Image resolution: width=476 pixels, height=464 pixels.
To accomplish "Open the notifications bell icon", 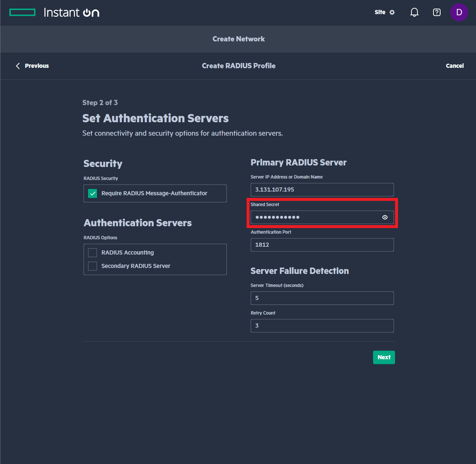I will point(414,12).
